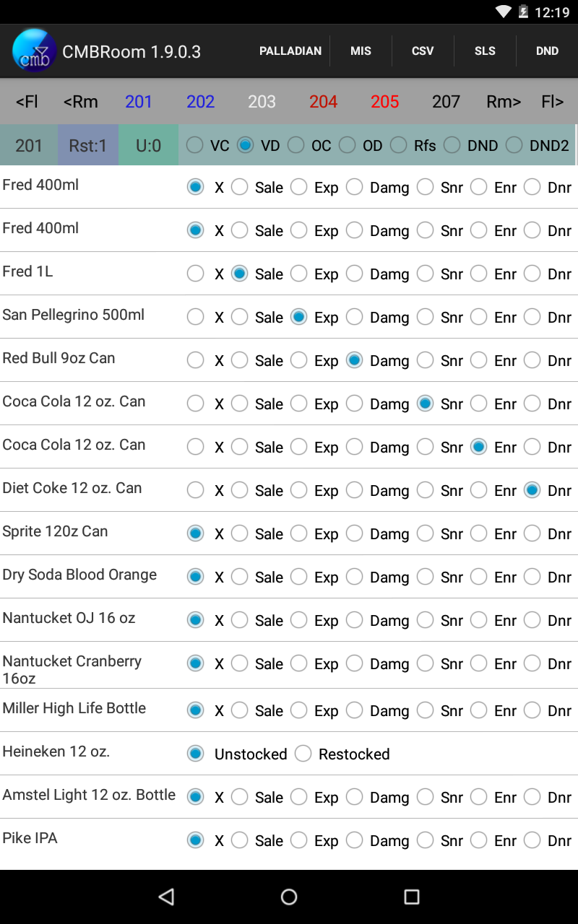Open the MIS action bar item
This screenshot has width=578, height=924.
pos(361,51)
